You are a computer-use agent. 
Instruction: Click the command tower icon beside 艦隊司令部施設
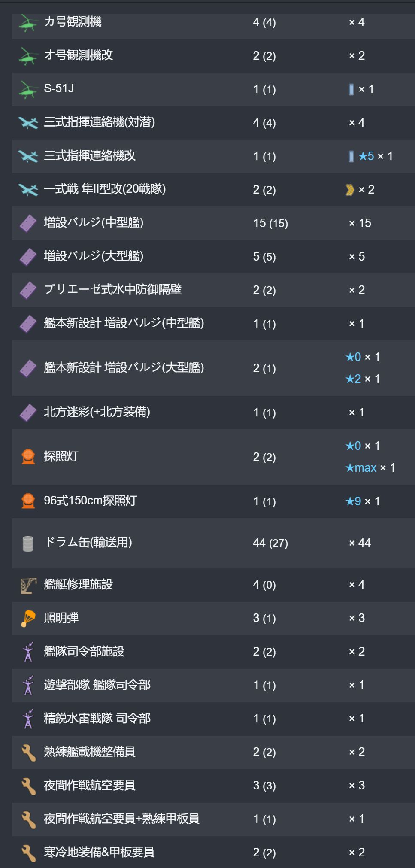coord(28,652)
